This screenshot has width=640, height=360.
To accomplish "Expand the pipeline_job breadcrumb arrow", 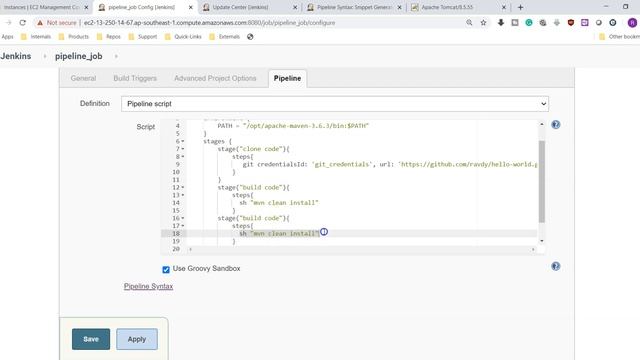I will 116,56.
